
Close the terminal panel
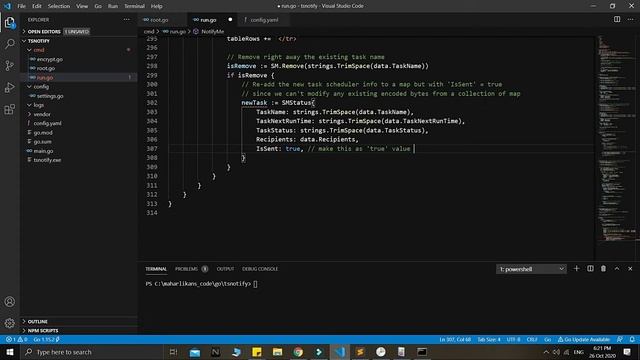(x=630, y=269)
